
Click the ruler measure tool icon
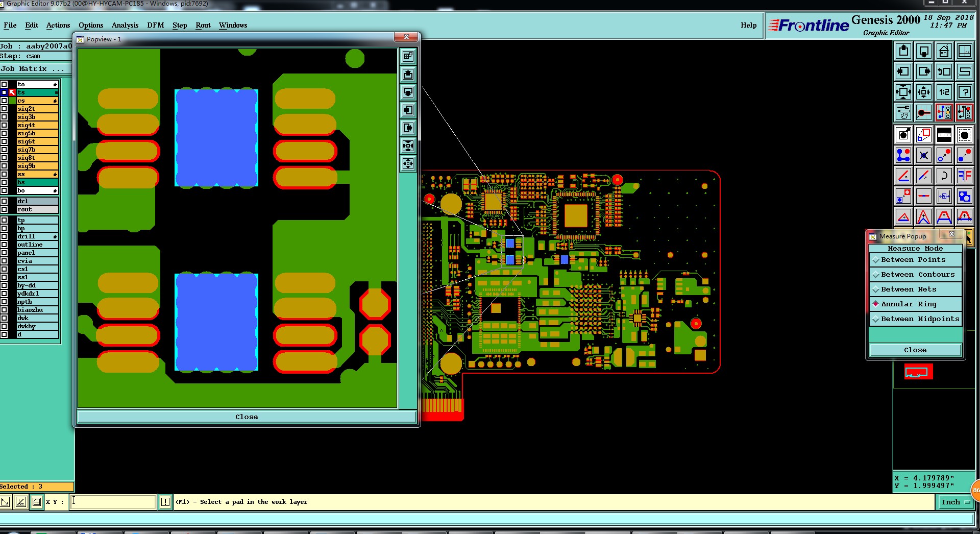pyautogui.click(x=944, y=135)
